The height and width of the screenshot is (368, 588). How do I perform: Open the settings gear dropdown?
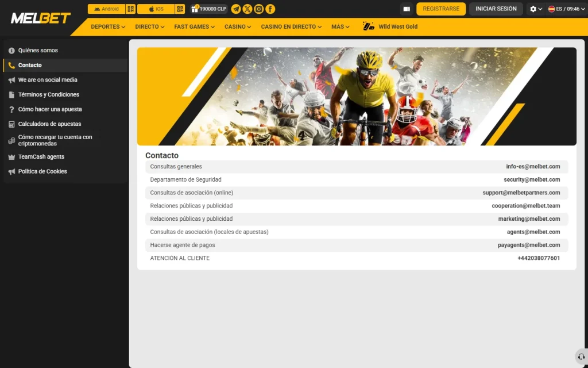[536, 9]
